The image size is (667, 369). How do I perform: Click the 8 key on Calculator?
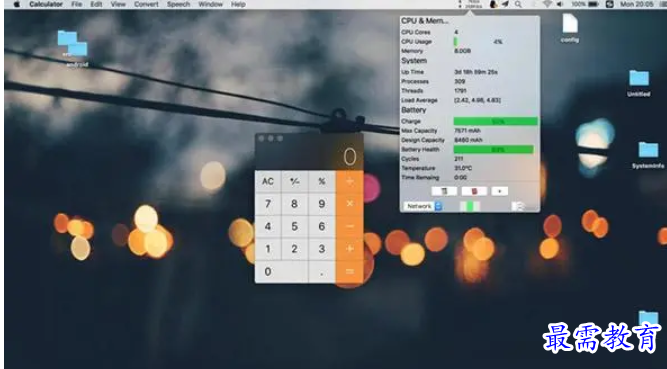[294, 204]
